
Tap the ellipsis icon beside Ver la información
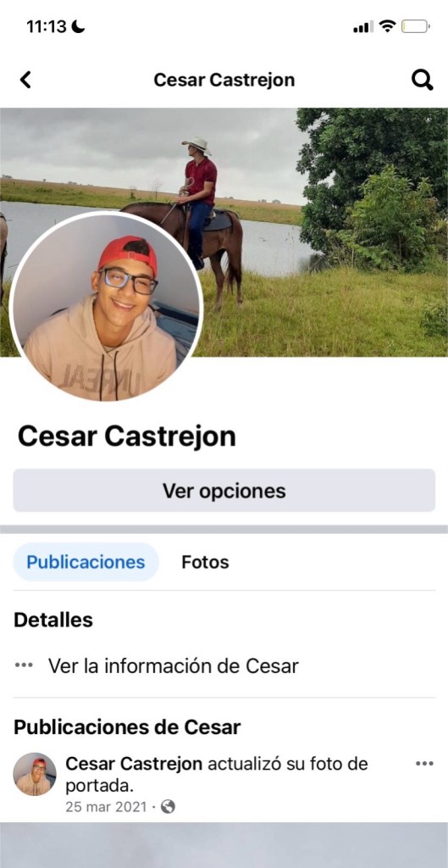point(24,665)
